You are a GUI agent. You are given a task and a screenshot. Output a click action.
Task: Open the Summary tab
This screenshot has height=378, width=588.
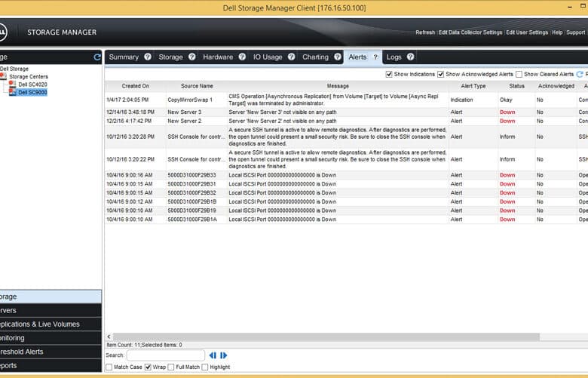pos(124,57)
